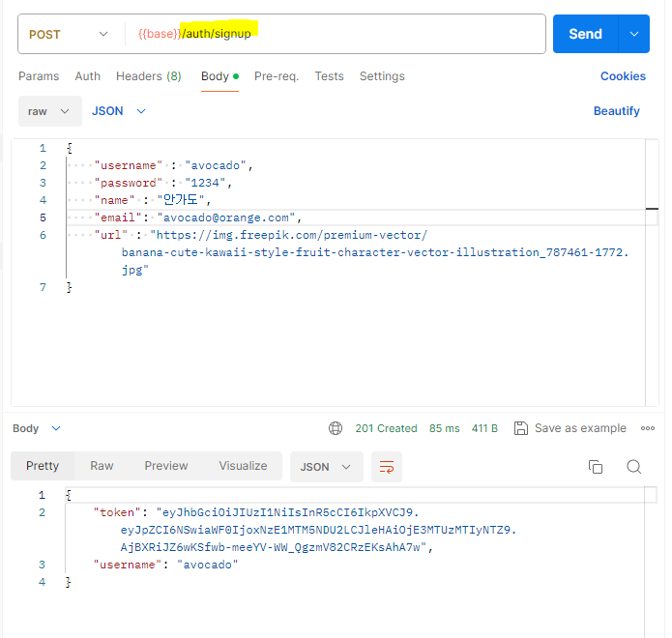Viewport: 672px width, 638px height.
Task: Click the 411 B response size
Action: point(484,428)
